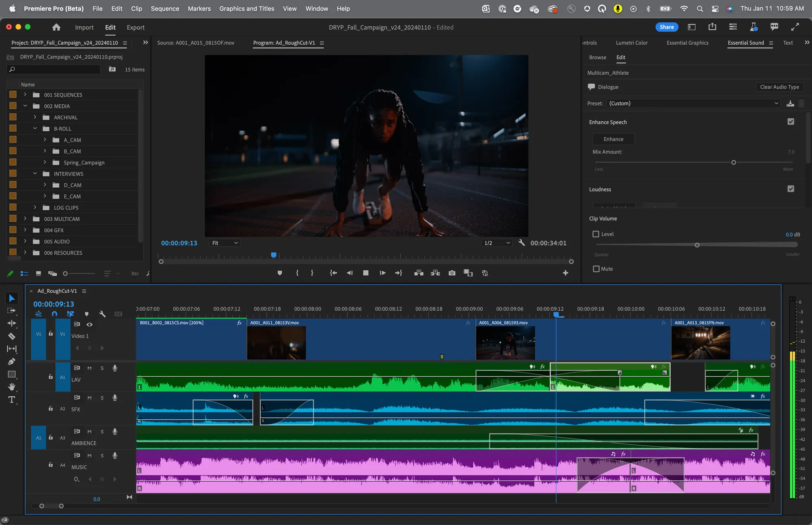
Task: Enable the Mute checkbox for clip
Action: [x=596, y=268]
